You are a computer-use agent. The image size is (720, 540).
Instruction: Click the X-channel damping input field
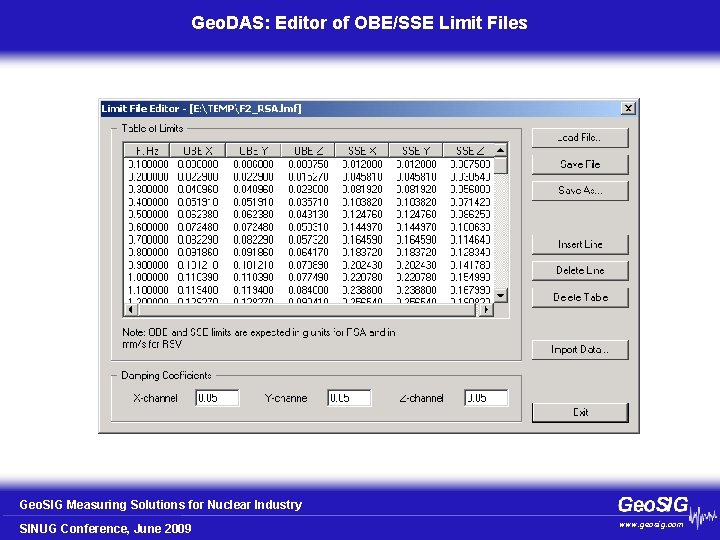tap(217, 398)
